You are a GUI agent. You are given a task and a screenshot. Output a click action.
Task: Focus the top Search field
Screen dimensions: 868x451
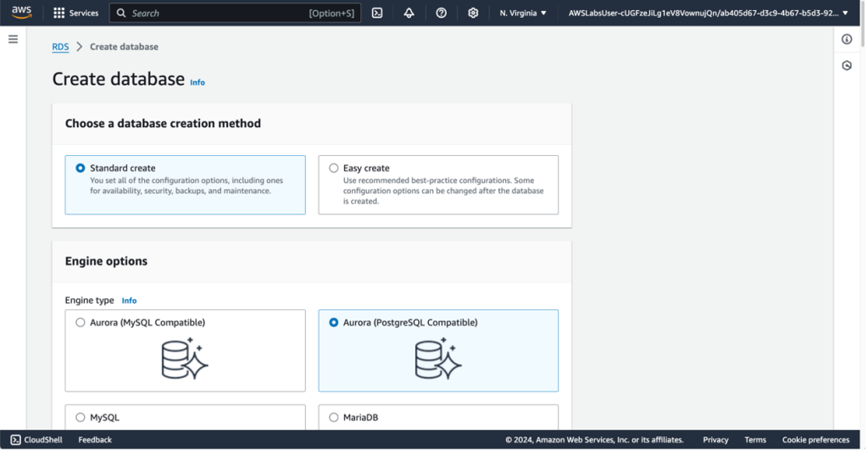(236, 13)
